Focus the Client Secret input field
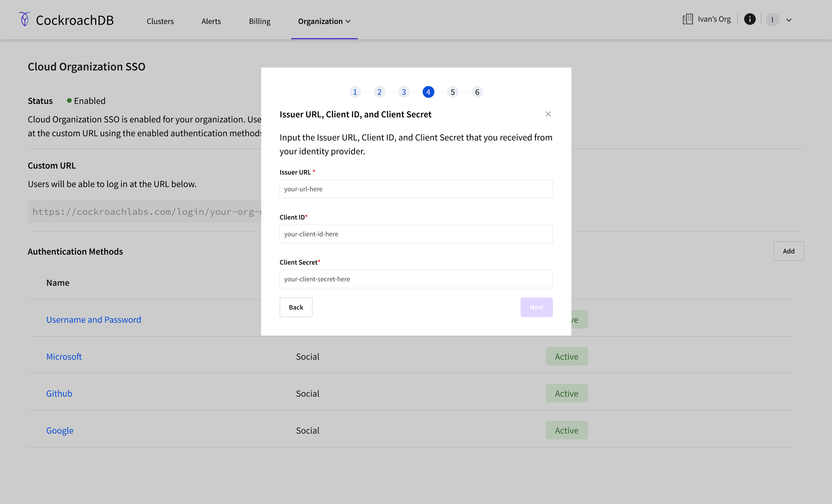Image resolution: width=832 pixels, height=504 pixels. tap(416, 279)
